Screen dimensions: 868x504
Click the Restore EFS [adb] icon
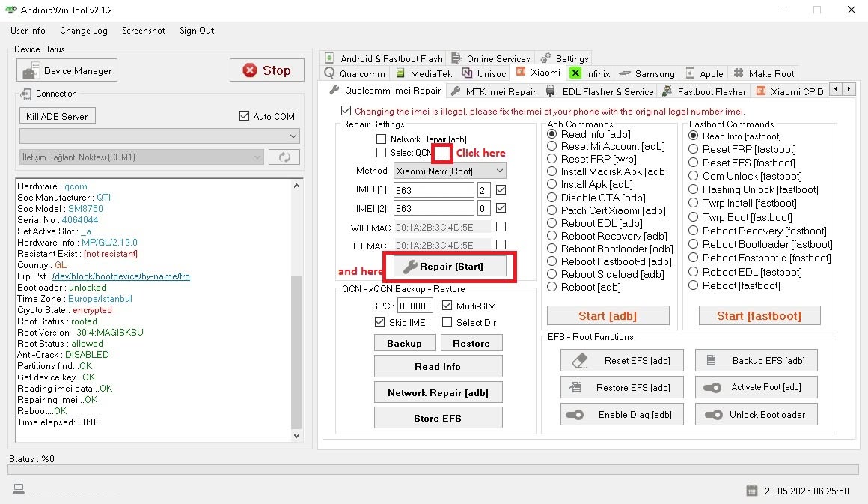pyautogui.click(x=575, y=387)
